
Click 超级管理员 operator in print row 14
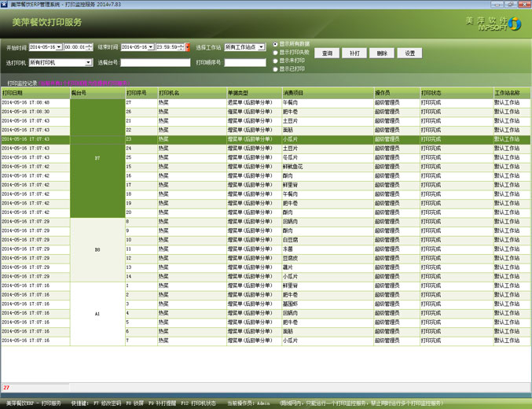(x=397, y=277)
